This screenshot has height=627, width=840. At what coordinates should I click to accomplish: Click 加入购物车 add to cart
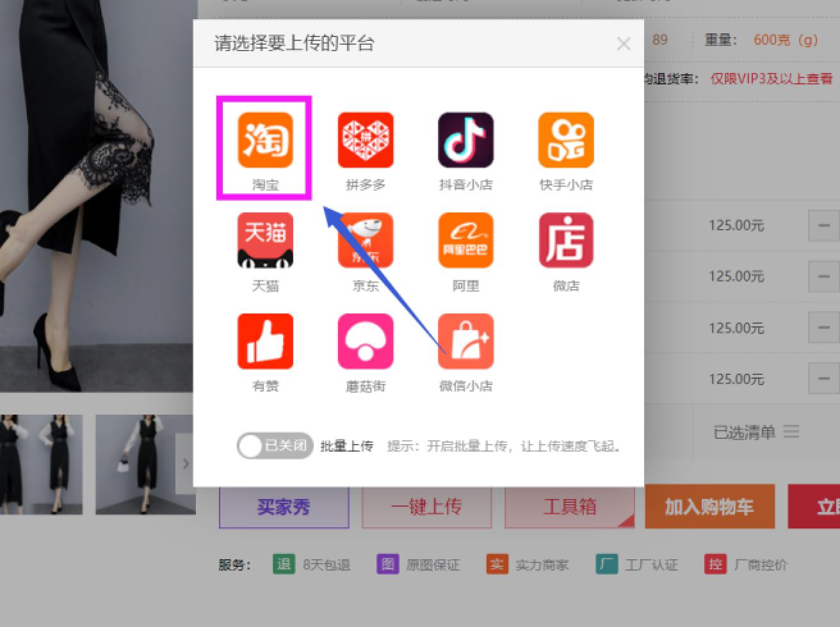pos(709,507)
